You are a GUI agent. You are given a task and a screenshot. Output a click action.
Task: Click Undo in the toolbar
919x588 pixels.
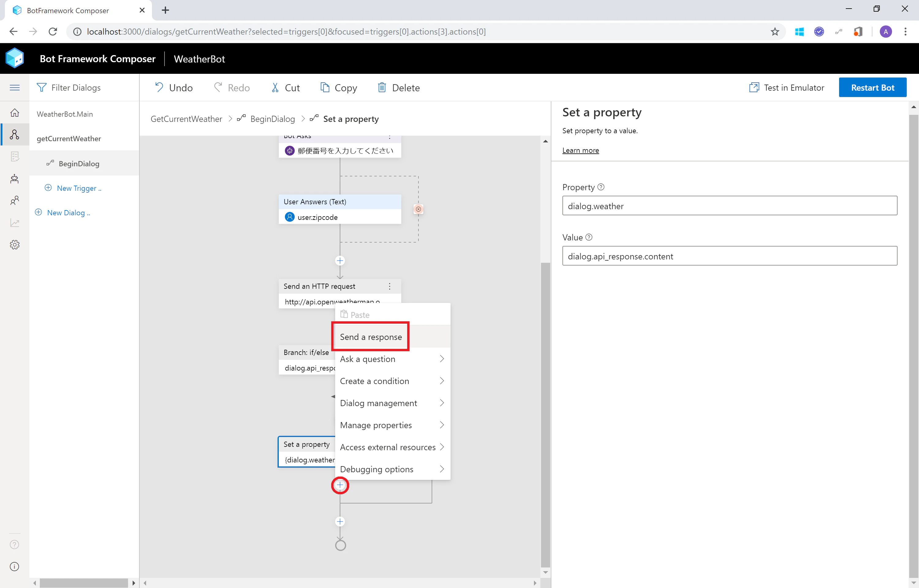click(173, 88)
